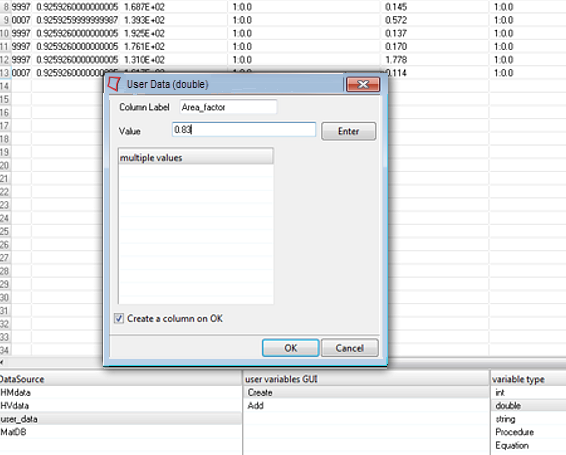Click the table horizontal scrollbar left arrow

coord(2,362)
